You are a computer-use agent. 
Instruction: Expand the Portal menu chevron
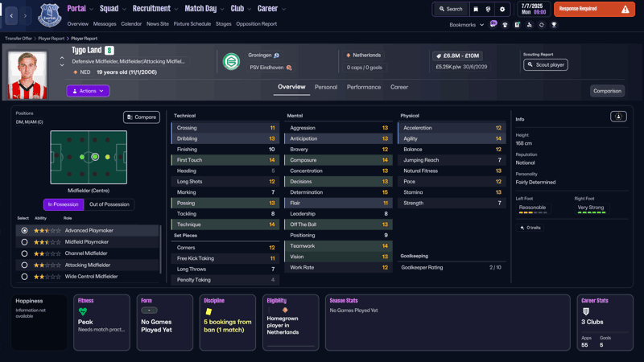[x=91, y=9]
